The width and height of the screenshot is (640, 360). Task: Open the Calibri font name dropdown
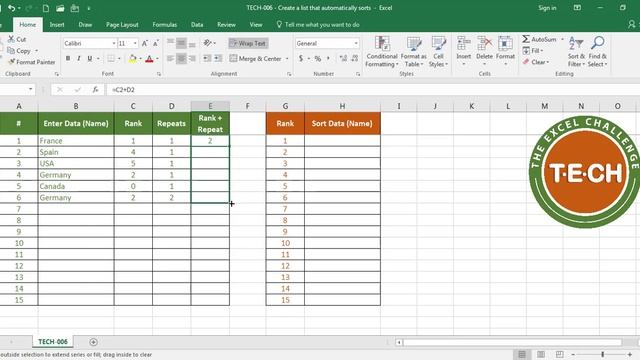[x=114, y=43]
